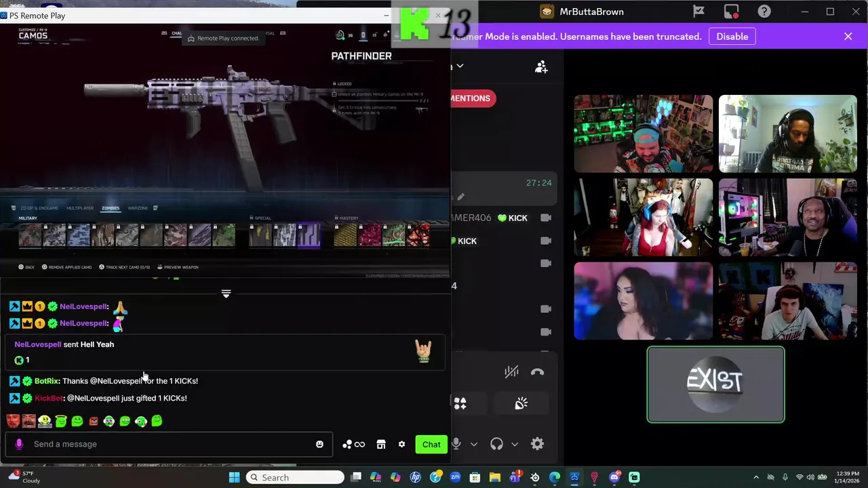Click the TRACK NEXT CAMO prompt
Screen dimensions: 868x488
click(x=124, y=267)
